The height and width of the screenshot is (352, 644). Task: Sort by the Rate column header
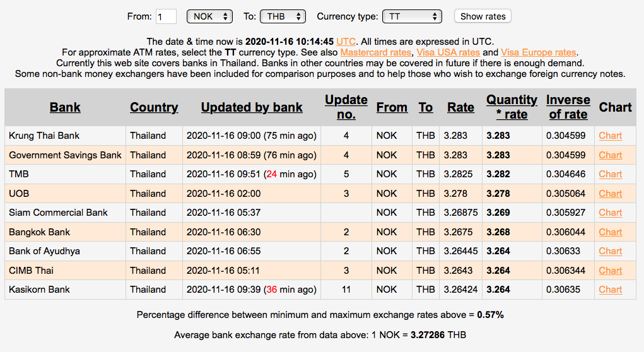pos(460,107)
